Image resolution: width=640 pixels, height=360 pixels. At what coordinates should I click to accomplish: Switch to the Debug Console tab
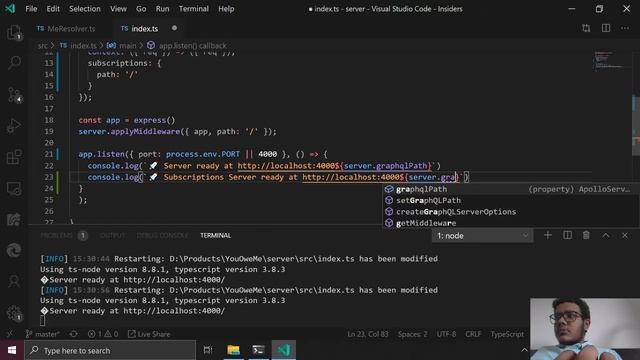pos(162,236)
